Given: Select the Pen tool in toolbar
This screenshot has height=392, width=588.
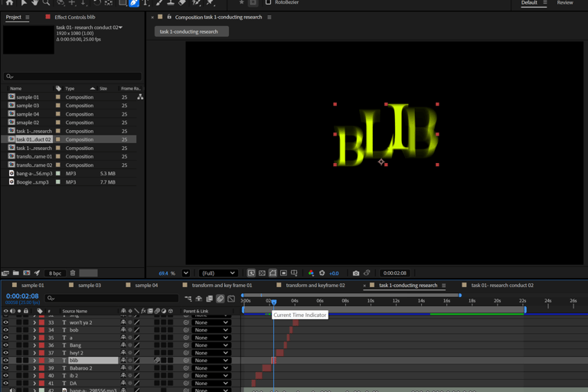Looking at the screenshot, I should point(134,3).
